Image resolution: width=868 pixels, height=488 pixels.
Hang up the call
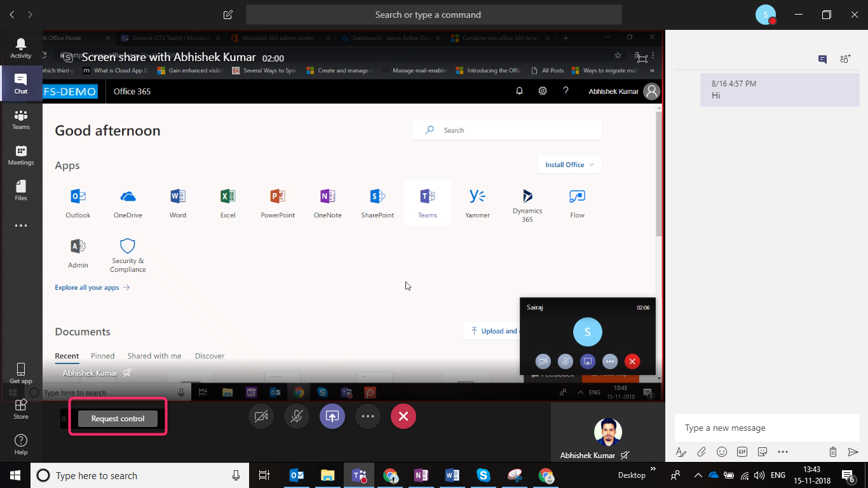[403, 416]
